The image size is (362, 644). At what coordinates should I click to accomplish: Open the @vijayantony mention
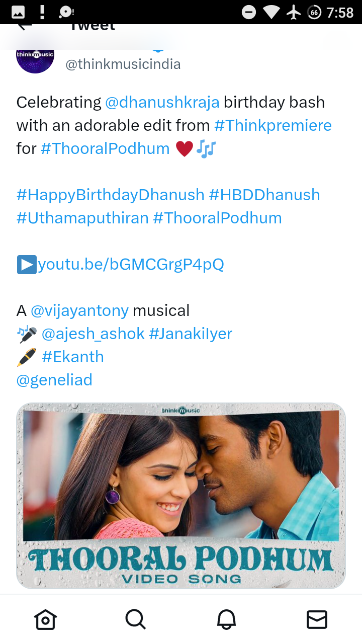click(80, 310)
